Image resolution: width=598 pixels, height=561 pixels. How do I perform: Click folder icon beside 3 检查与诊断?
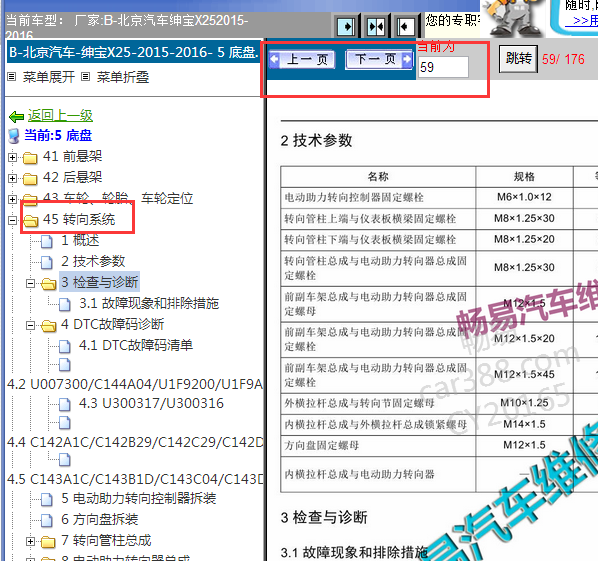pyautogui.click(x=48, y=284)
